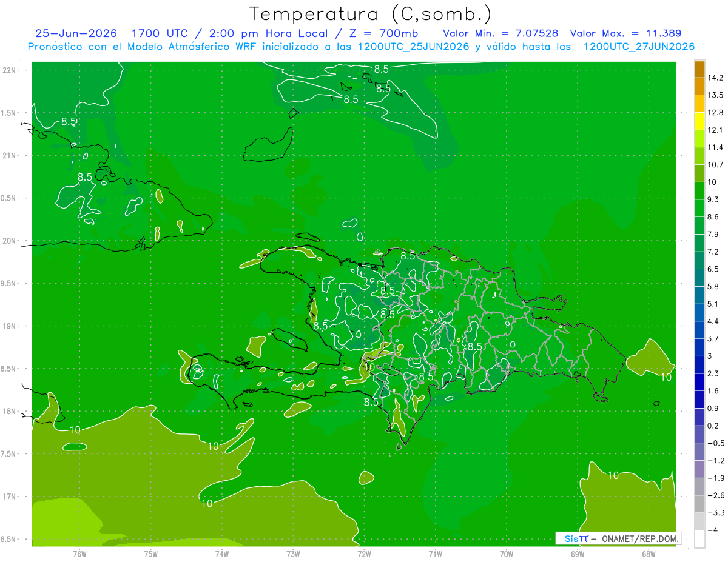Select the '17N' latitude axis label
Viewport: 728px width, 562px height.
10,497
